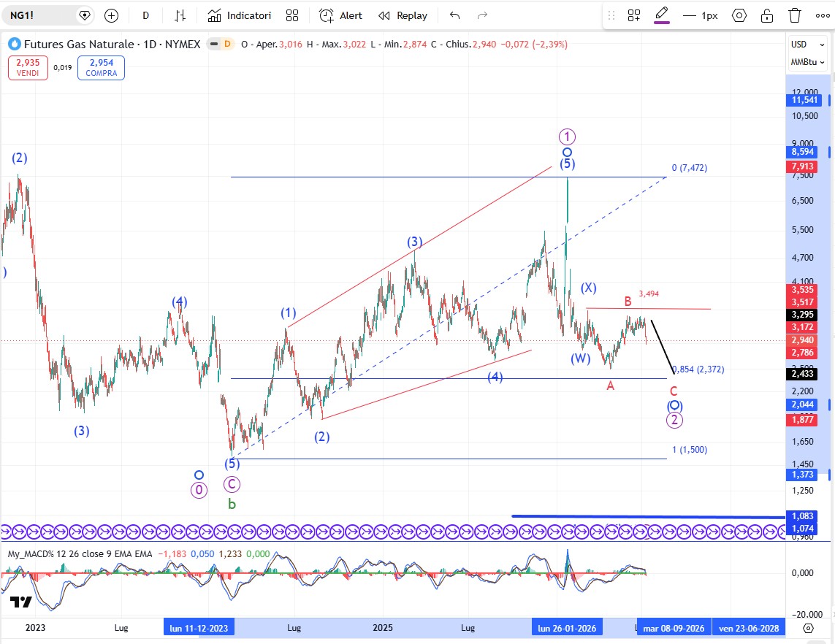Open the MMBtu unit dropdown
This screenshot has width=835, height=644.
(807, 62)
